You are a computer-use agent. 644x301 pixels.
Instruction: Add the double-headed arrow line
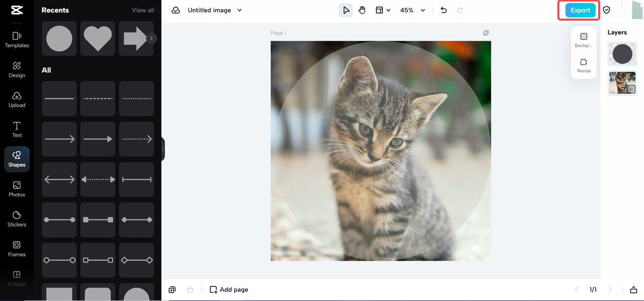[x=59, y=179]
